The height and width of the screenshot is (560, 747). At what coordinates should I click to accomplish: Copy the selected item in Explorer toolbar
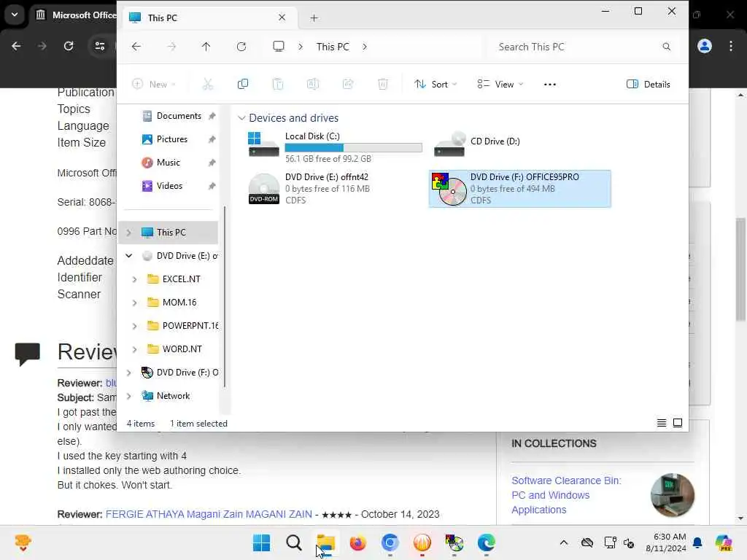(x=243, y=85)
